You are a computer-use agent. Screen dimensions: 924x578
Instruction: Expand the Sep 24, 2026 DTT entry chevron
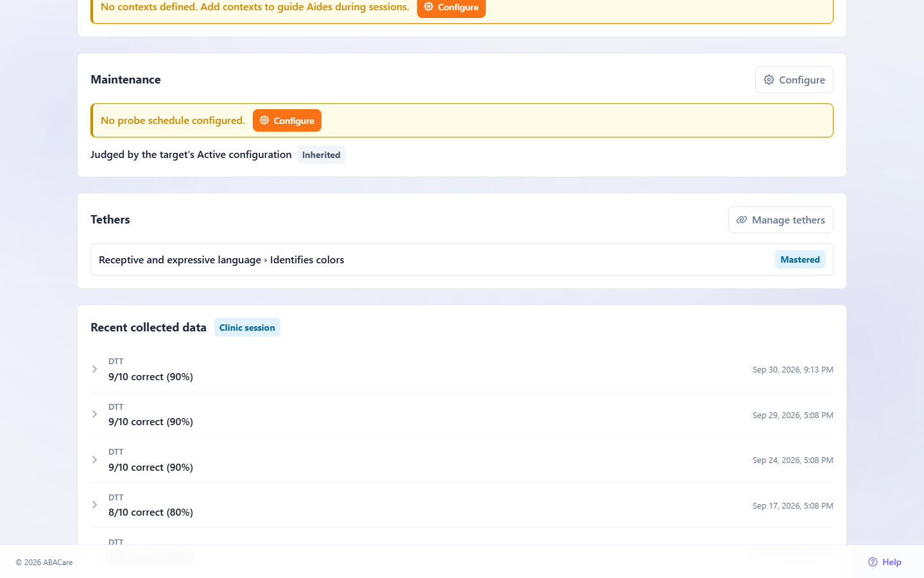[x=94, y=460]
